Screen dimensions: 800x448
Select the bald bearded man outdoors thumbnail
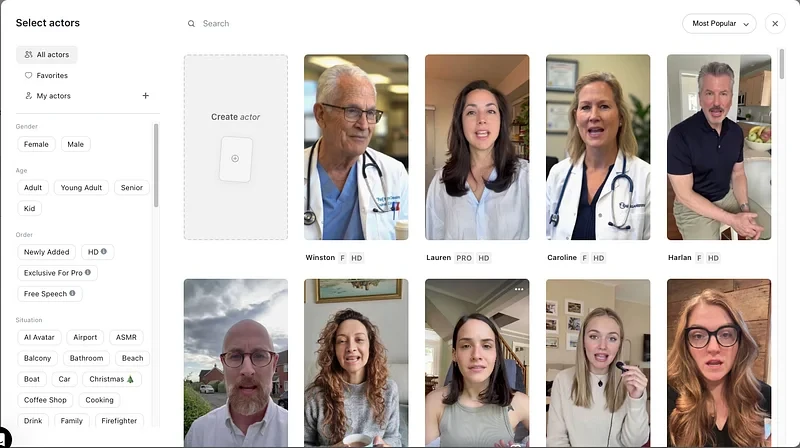coord(236,363)
